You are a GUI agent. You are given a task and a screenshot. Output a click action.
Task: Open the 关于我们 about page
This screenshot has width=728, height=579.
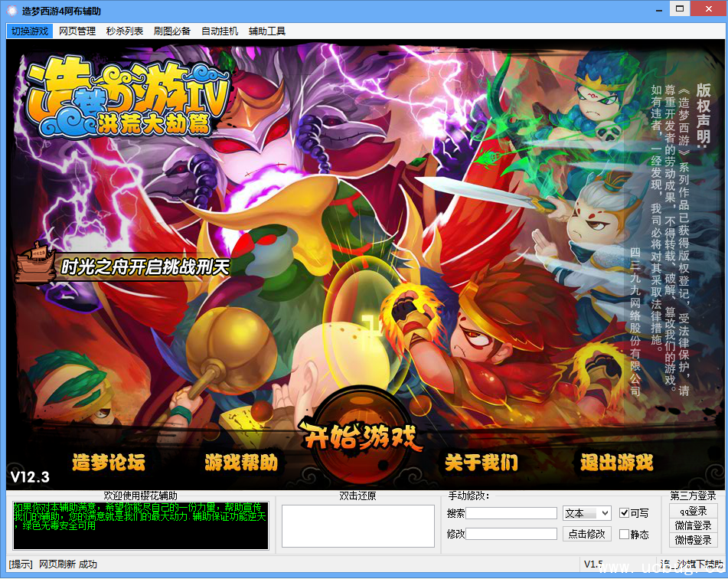(482, 463)
